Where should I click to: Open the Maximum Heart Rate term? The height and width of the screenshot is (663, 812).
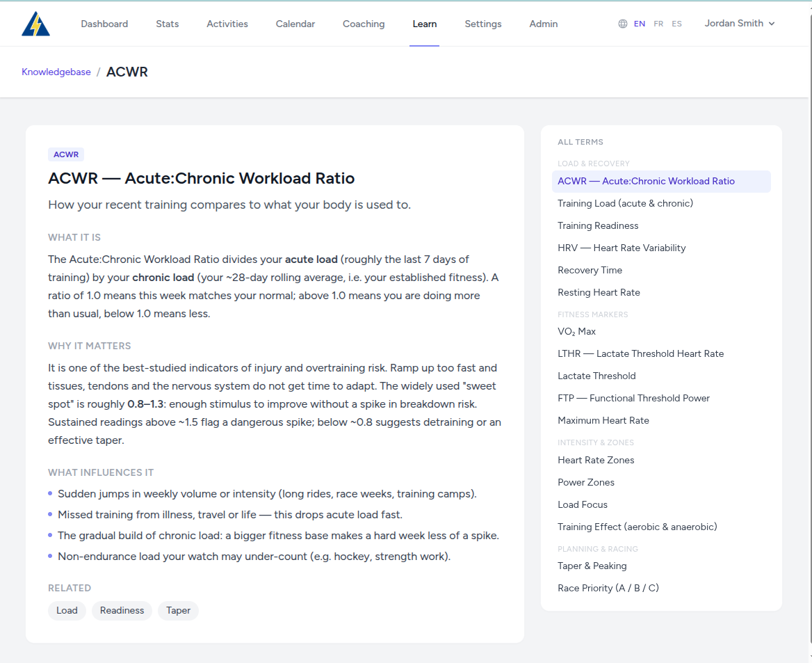[x=661, y=421]
